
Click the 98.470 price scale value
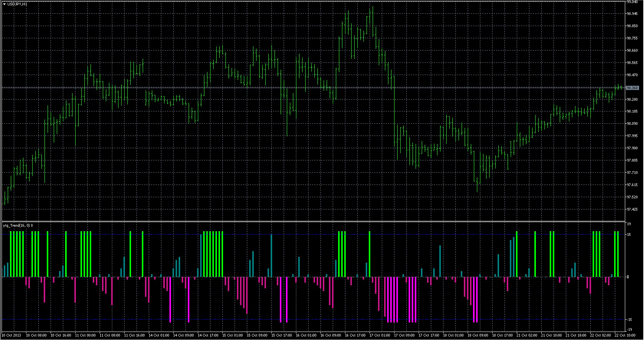point(632,75)
